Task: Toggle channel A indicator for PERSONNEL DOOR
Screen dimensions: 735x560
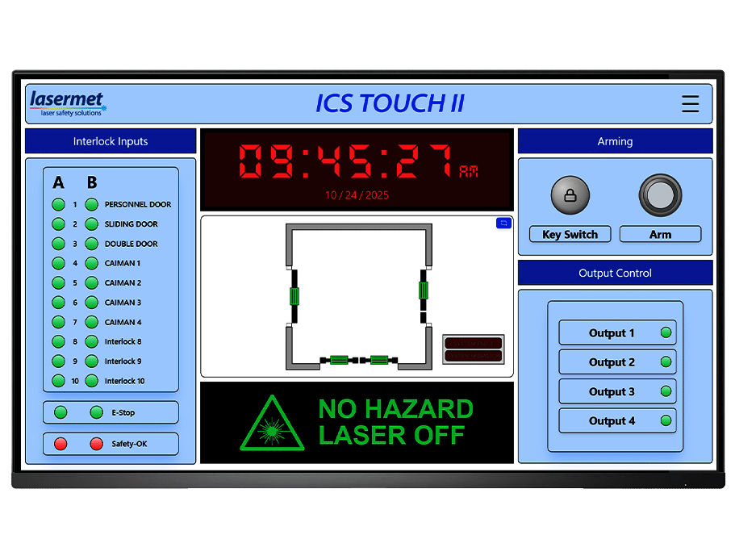Action: tap(57, 204)
